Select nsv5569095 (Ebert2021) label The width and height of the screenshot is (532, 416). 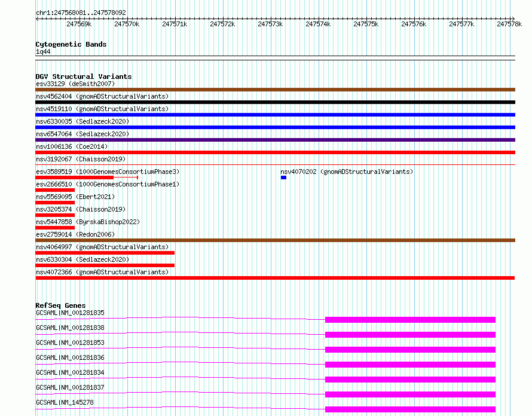click(75, 197)
